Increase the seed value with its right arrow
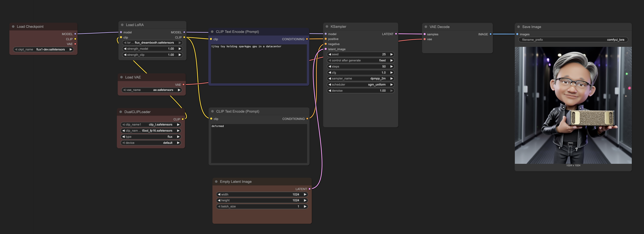644x234 pixels. click(392, 54)
